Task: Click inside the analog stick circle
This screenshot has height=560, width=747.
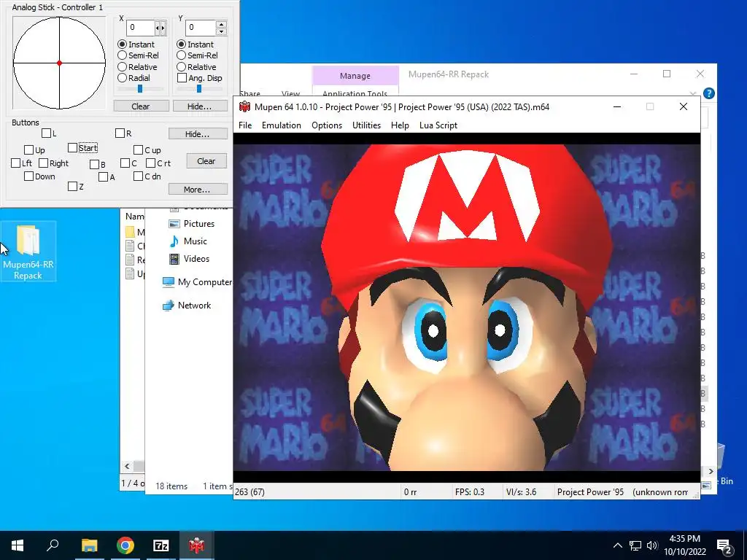Action: coord(59,63)
